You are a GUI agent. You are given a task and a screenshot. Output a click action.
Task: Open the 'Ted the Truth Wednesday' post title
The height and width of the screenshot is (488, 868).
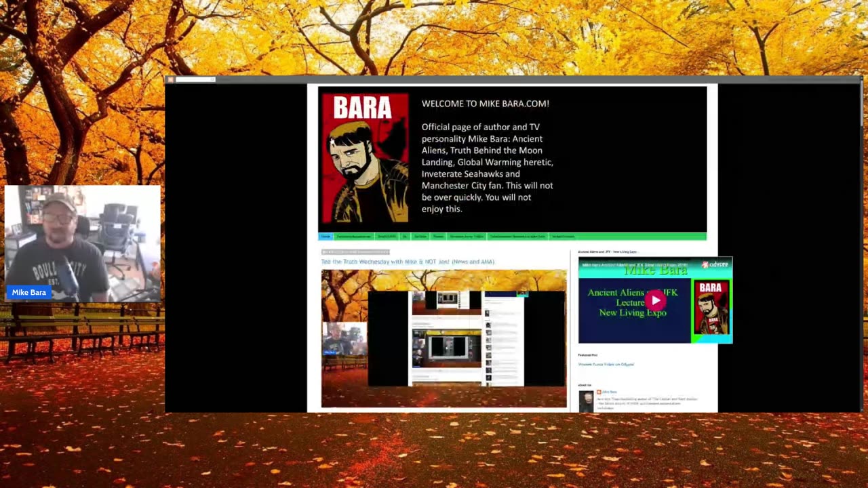click(408, 262)
